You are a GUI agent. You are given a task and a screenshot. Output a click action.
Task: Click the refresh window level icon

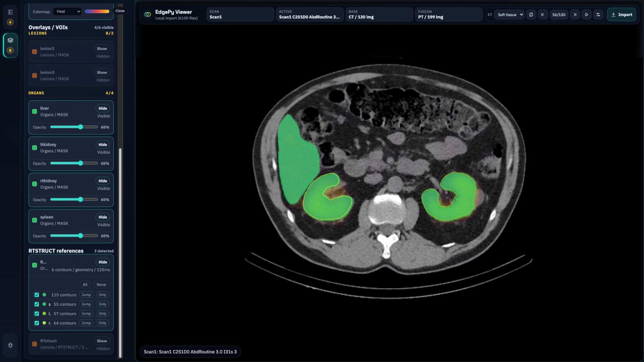coord(531,15)
